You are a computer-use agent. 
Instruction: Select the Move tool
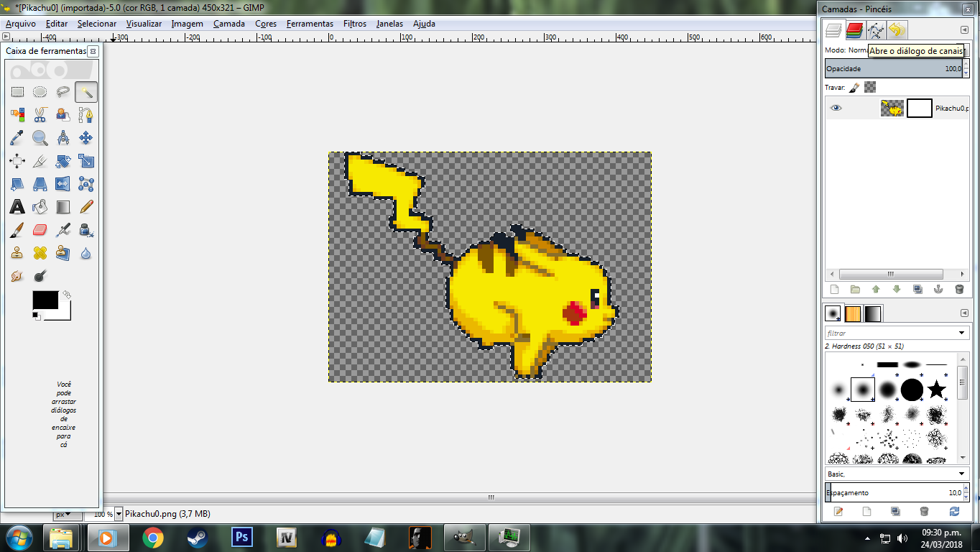[x=86, y=138]
